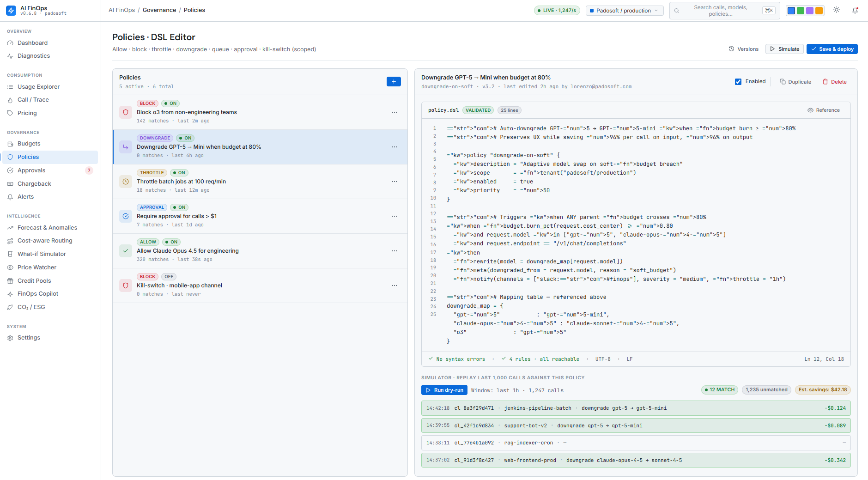Click checkmark icon of Allow Claude Opus policy
The height and width of the screenshot is (480, 868).
pyautogui.click(x=126, y=251)
